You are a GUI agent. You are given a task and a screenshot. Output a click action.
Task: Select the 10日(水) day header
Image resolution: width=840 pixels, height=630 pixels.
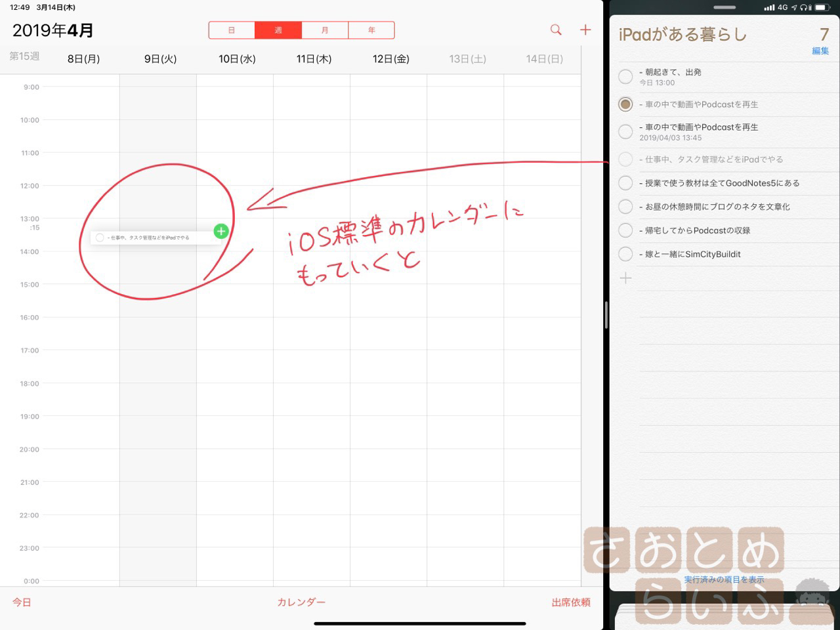coord(237,59)
